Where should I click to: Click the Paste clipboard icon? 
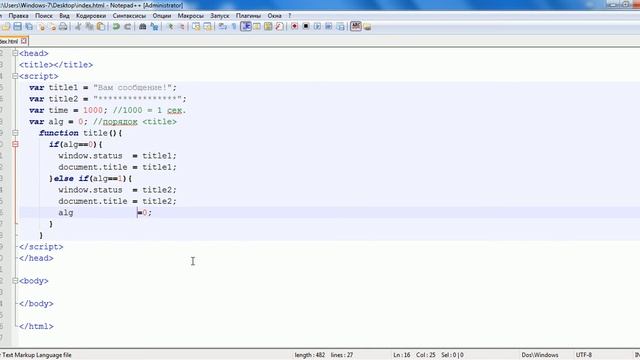[100, 27]
